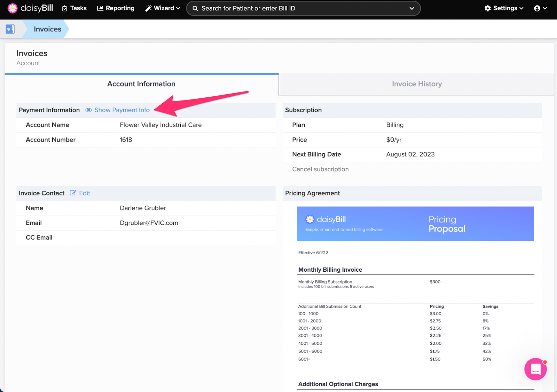The height and width of the screenshot is (392, 557).
Task: Select account number 1618
Action: 126,140
